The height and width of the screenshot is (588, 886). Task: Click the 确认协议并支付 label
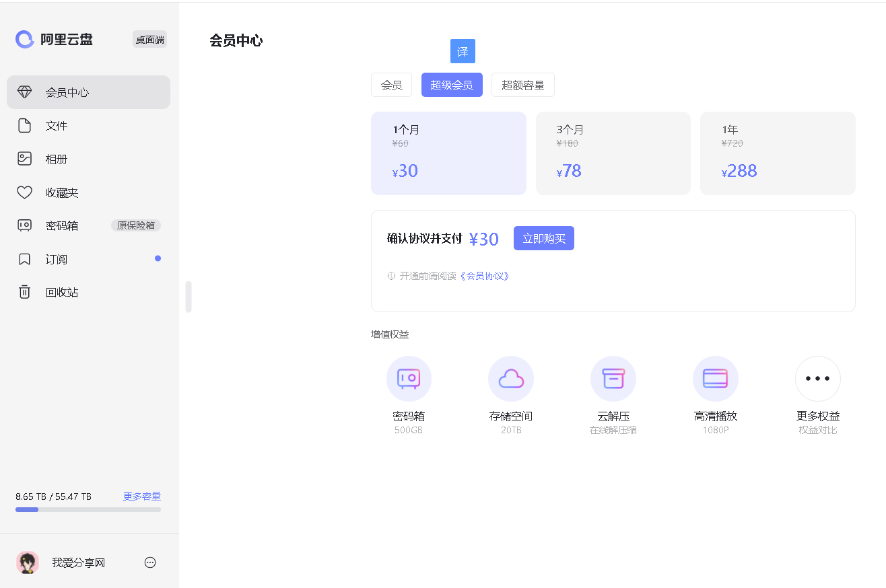click(x=425, y=238)
